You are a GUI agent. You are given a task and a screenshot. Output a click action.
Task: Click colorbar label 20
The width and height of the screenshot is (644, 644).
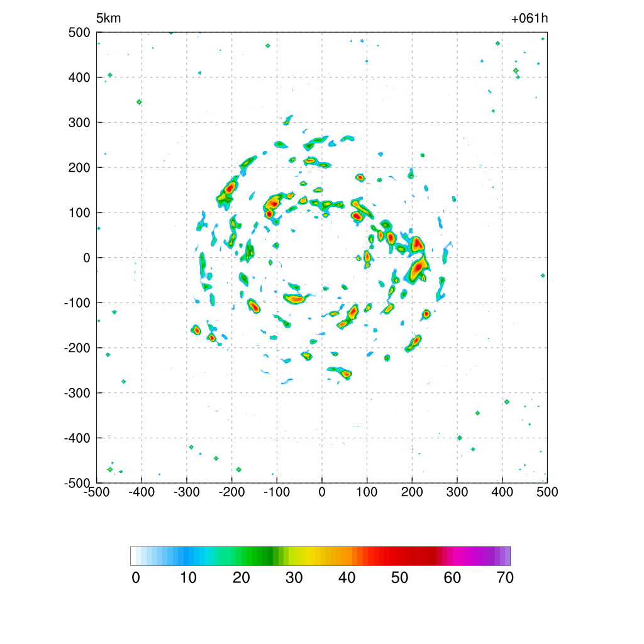coord(241,578)
